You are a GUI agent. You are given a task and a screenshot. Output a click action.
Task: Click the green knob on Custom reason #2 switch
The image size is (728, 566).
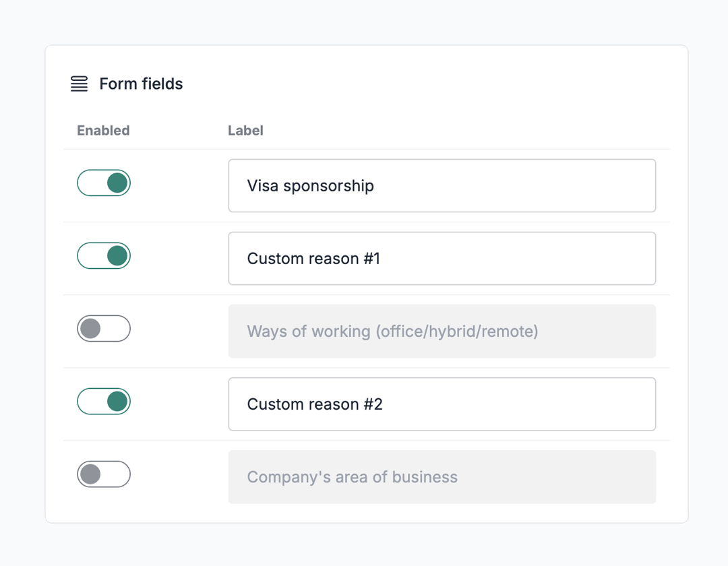(117, 402)
